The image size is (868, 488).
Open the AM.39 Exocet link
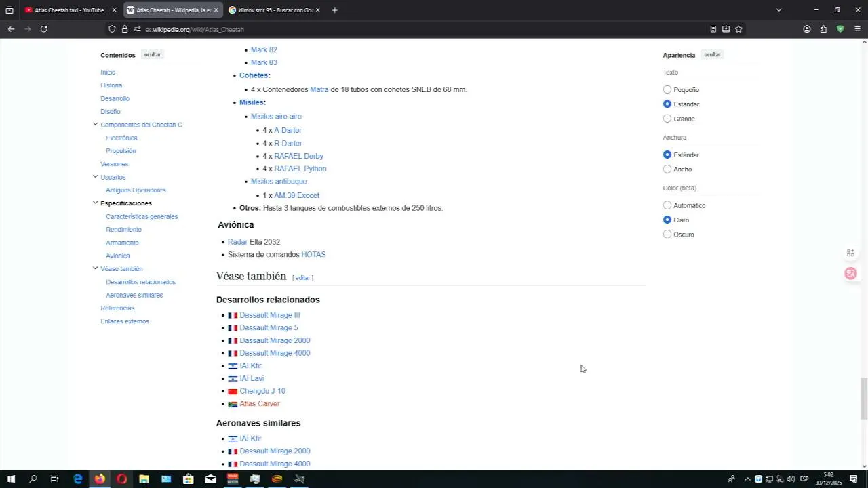point(296,195)
